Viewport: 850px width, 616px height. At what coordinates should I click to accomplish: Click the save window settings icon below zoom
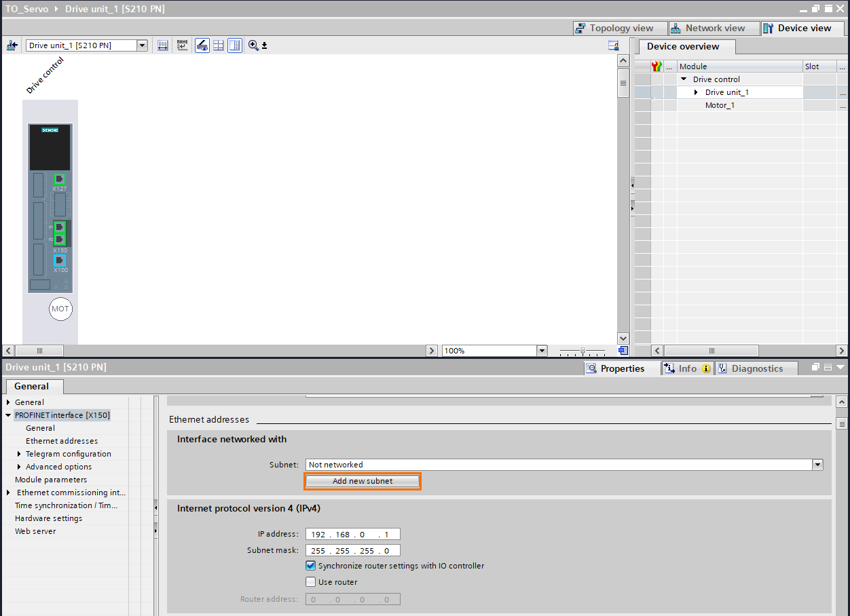click(x=263, y=46)
